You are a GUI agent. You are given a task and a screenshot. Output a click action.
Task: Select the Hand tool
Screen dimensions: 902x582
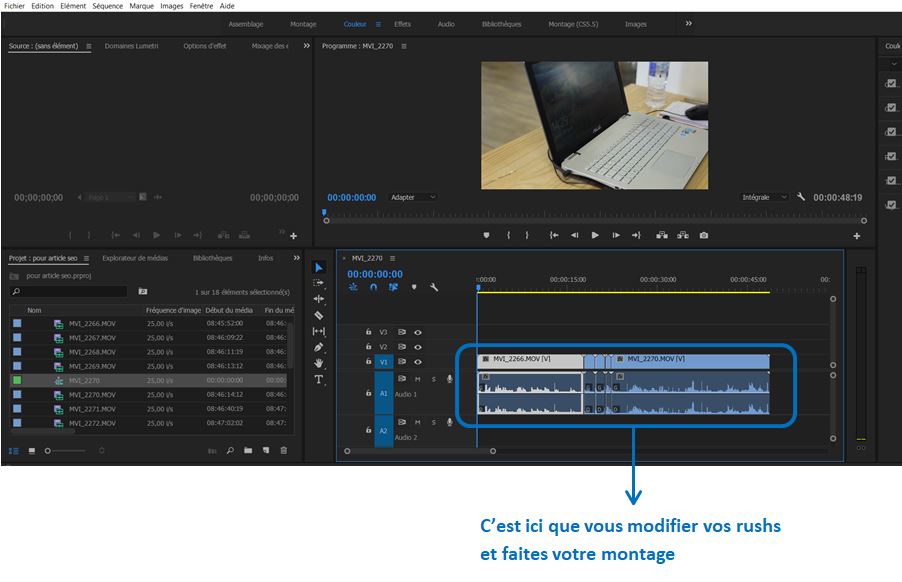[318, 364]
